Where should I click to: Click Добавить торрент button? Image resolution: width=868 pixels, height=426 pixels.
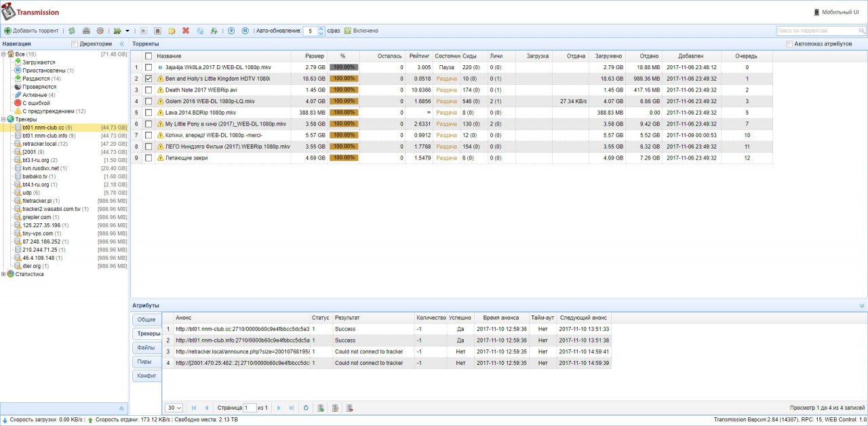pos(31,31)
